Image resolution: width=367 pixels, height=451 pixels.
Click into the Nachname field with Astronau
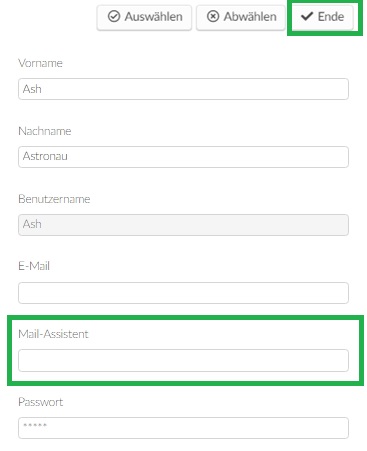183,157
